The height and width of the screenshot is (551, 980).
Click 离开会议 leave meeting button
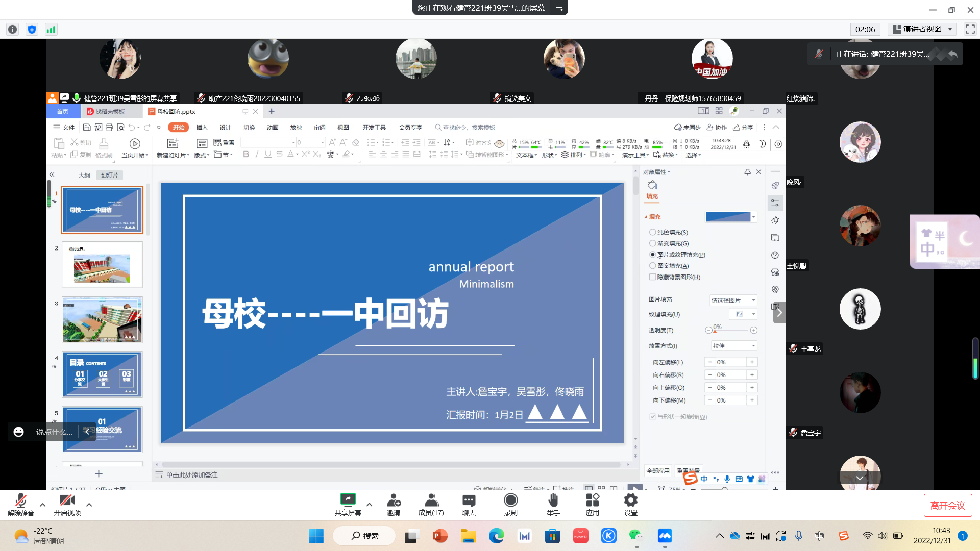coord(947,505)
